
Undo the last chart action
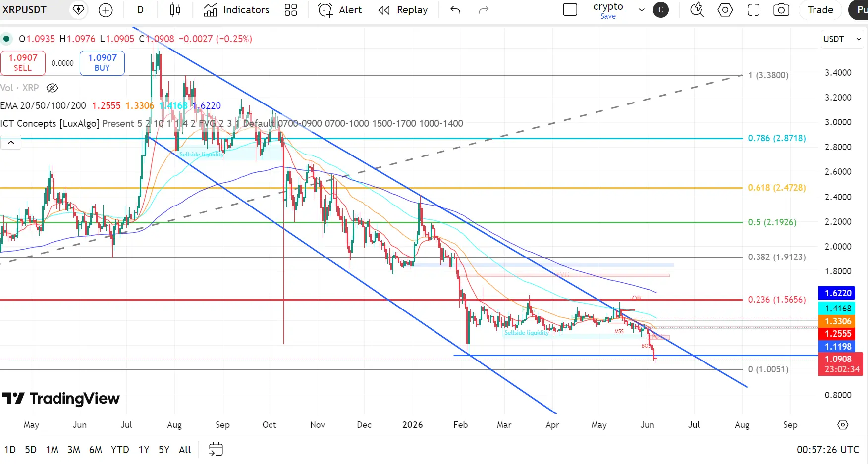click(x=455, y=10)
